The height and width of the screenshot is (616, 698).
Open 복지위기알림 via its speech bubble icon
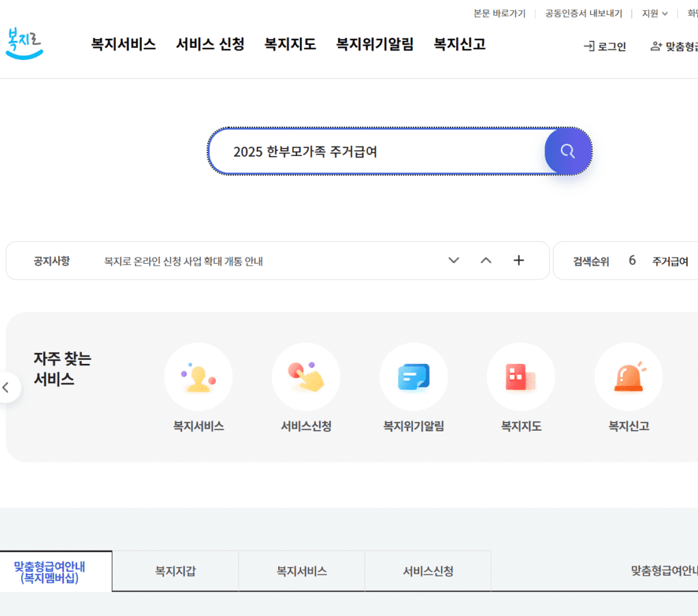413,376
